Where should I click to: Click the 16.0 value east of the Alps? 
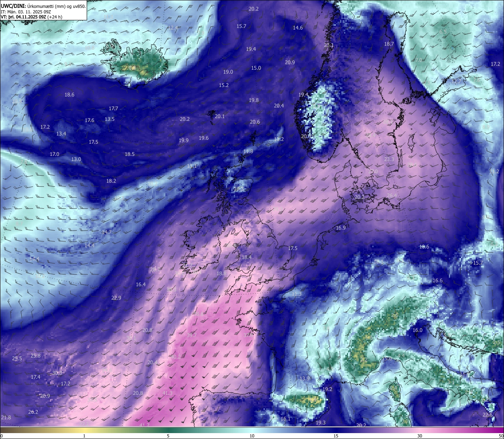(417, 330)
